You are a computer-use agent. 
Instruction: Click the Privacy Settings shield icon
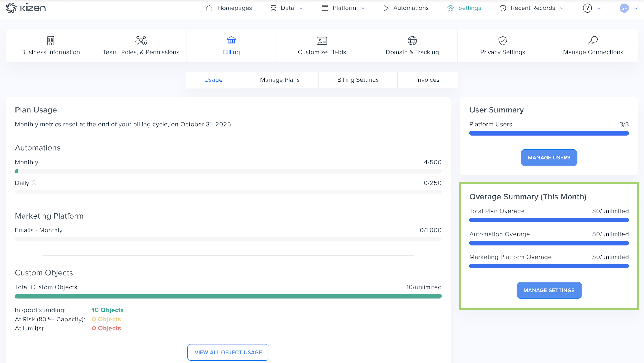pyautogui.click(x=503, y=41)
